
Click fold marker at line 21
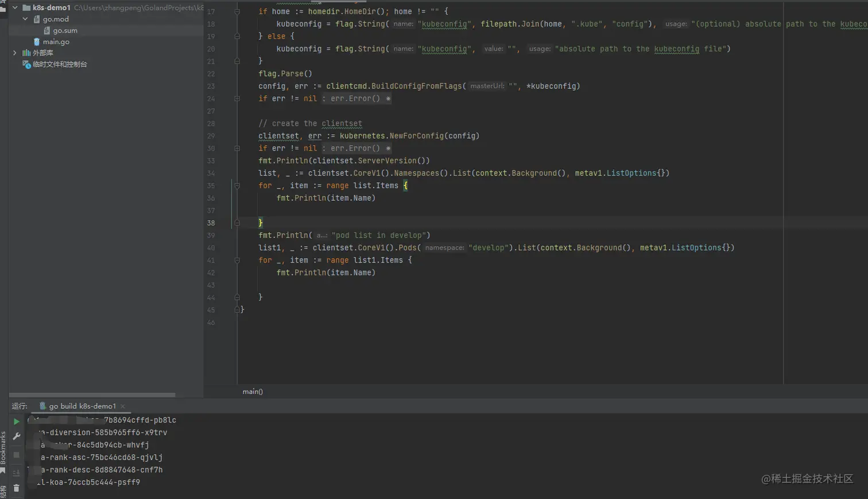(237, 61)
